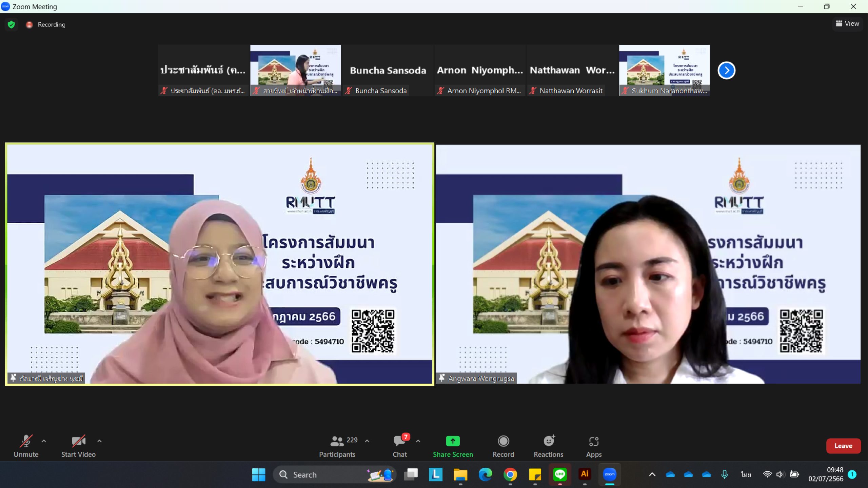Select ประชาสัมพันธ์ participant tile
Screen dimensions: 868x488
coord(203,70)
